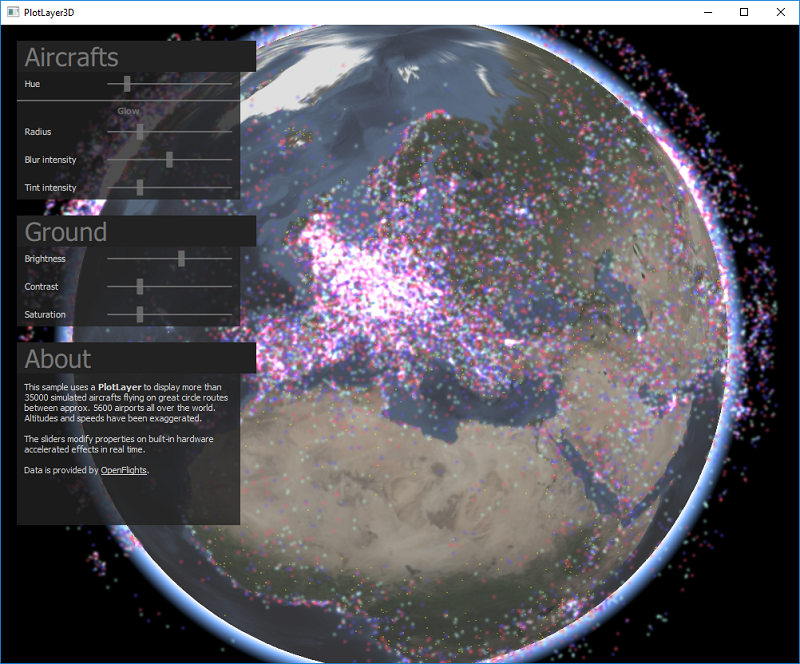Image resolution: width=800 pixels, height=664 pixels.
Task: Select the Contrast slider thumb
Action: coord(140,287)
